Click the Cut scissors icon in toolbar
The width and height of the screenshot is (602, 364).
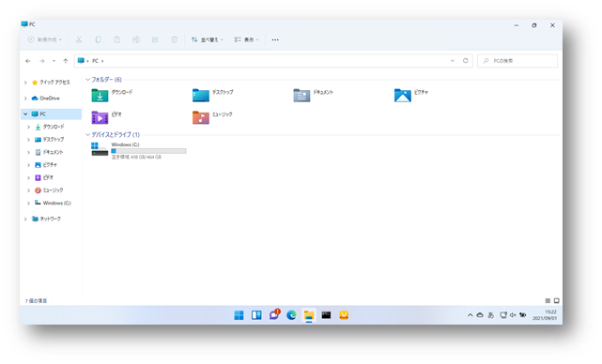pyautogui.click(x=79, y=39)
